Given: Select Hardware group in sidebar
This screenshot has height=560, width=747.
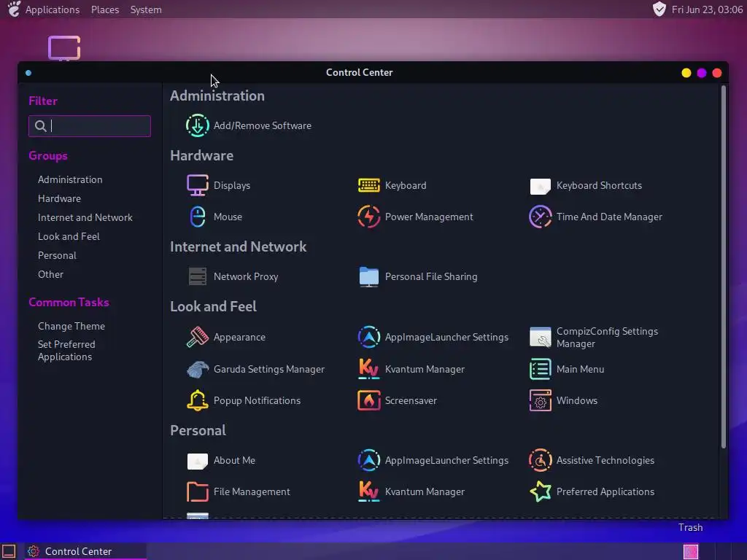Looking at the screenshot, I should pyautogui.click(x=59, y=198).
